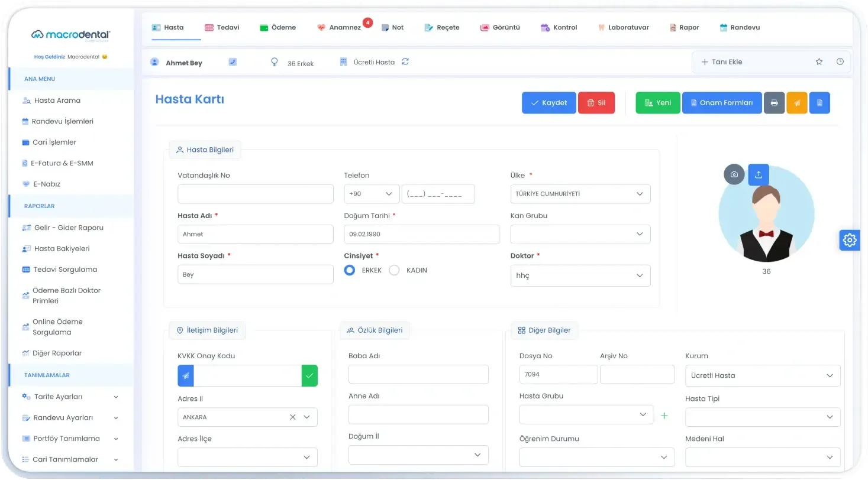Open E-Fatura & E-SMM in sidebar

click(57, 163)
